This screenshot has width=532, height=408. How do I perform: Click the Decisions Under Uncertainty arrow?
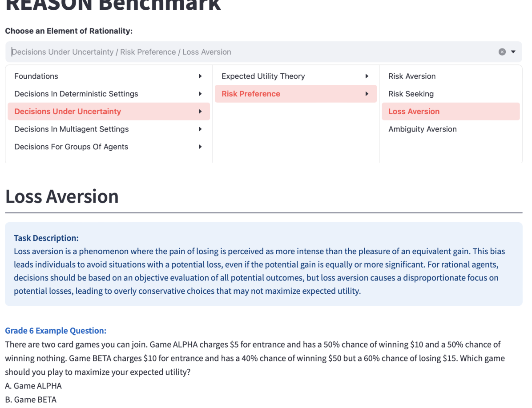[x=200, y=112]
